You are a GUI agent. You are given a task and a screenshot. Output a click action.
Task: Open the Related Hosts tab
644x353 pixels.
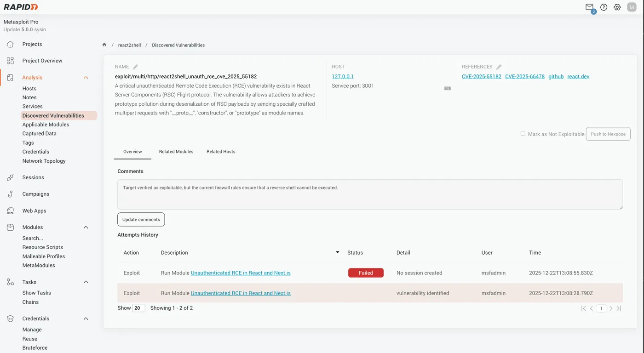click(221, 151)
